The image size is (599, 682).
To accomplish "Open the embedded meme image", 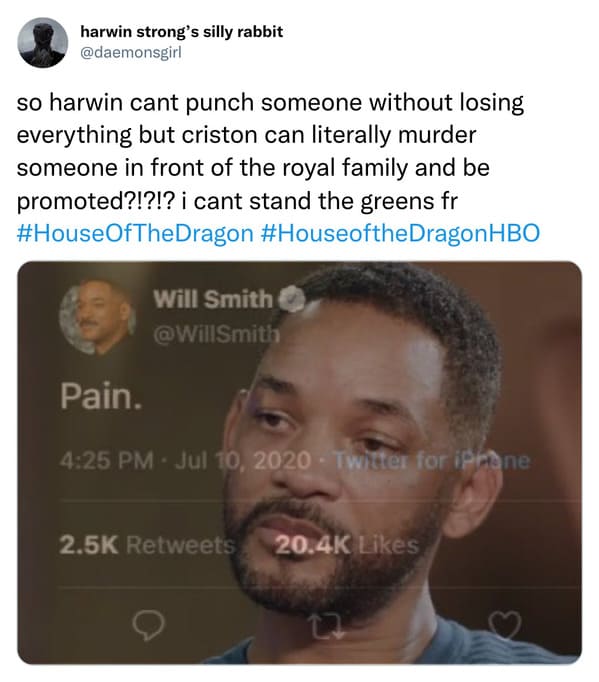I will (x=299, y=462).
